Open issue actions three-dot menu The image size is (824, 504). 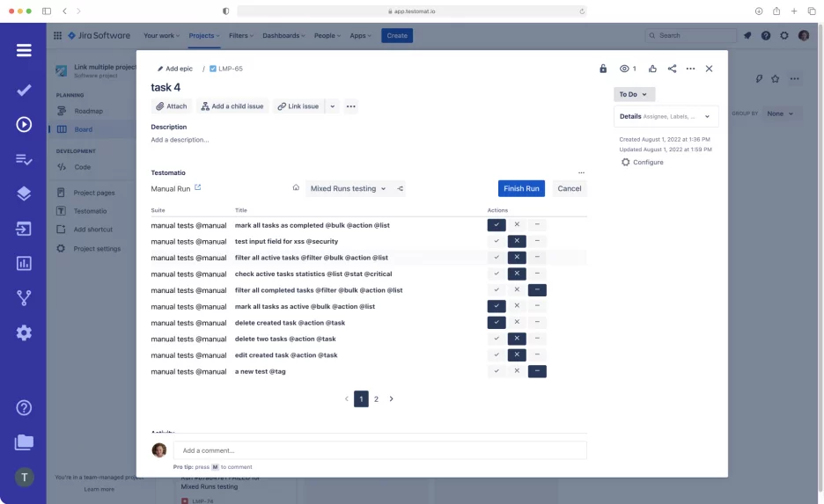pos(690,69)
